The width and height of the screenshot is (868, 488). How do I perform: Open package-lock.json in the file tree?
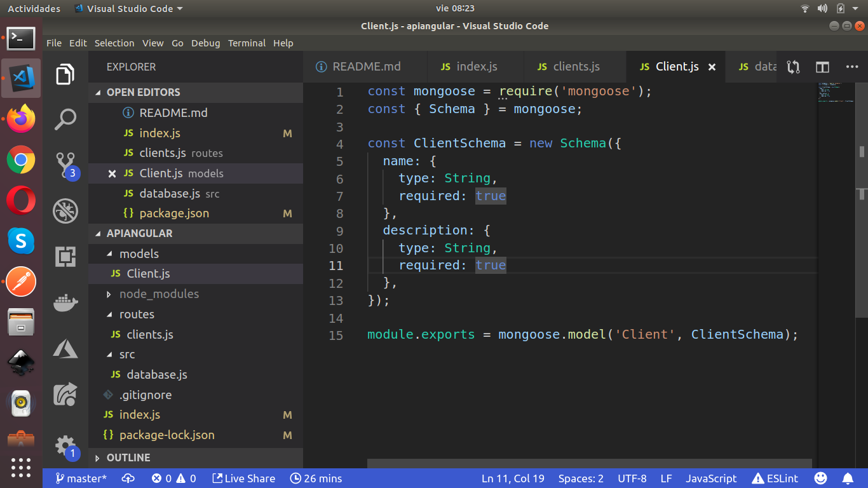click(x=196, y=435)
